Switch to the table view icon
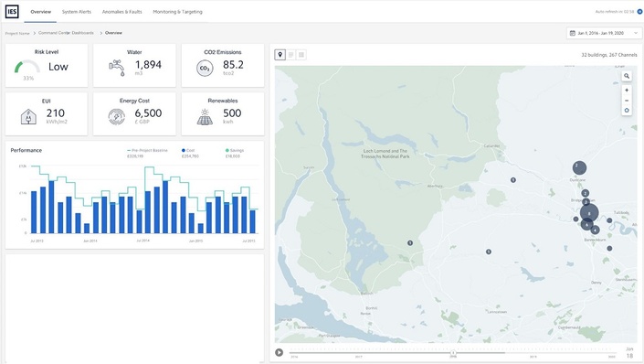The width and height of the screenshot is (644, 364). (x=301, y=55)
